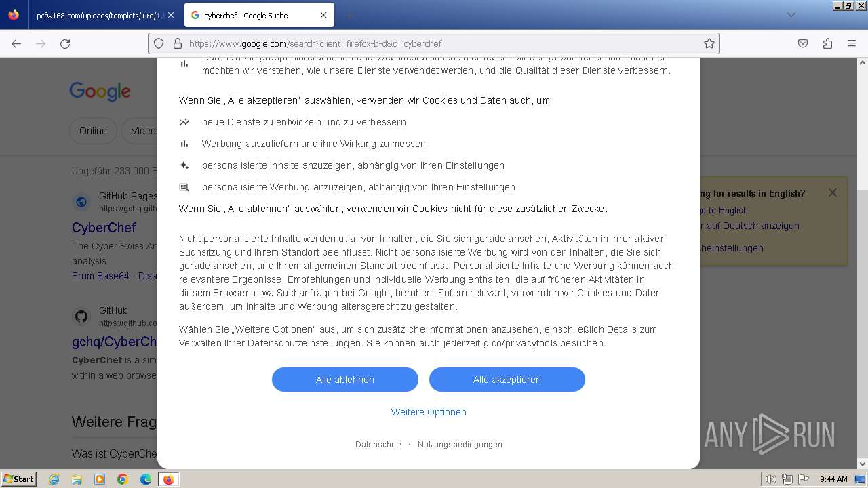Click the page scrollbar up arrow
The image size is (868, 488).
863,63
